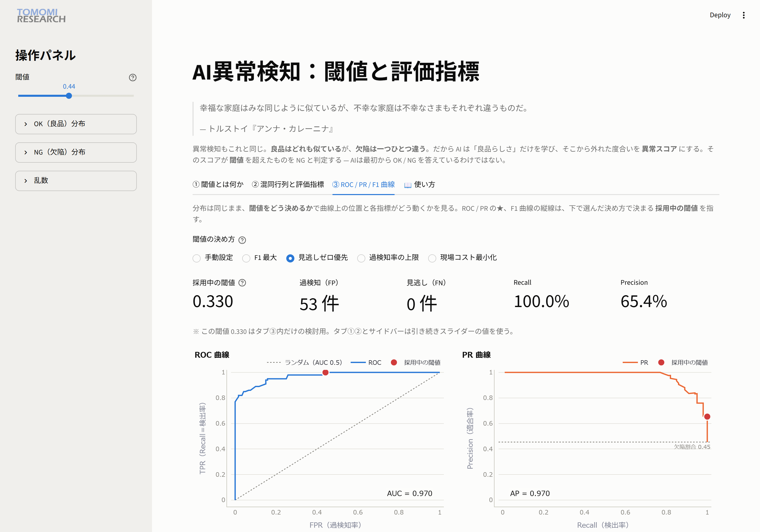Click help icon beside 閾値の決め方
This screenshot has height=532, width=760.
click(x=242, y=240)
